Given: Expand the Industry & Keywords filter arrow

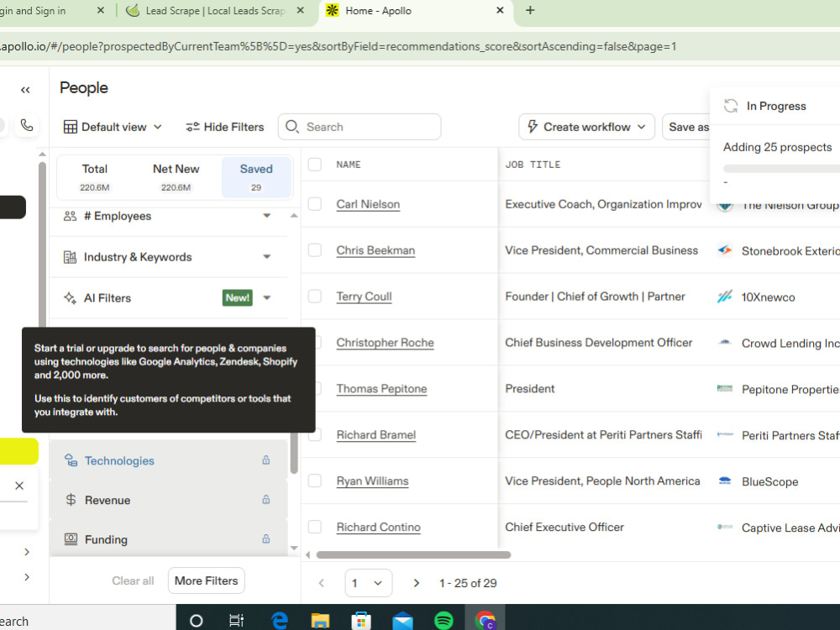Looking at the screenshot, I should click(x=267, y=256).
